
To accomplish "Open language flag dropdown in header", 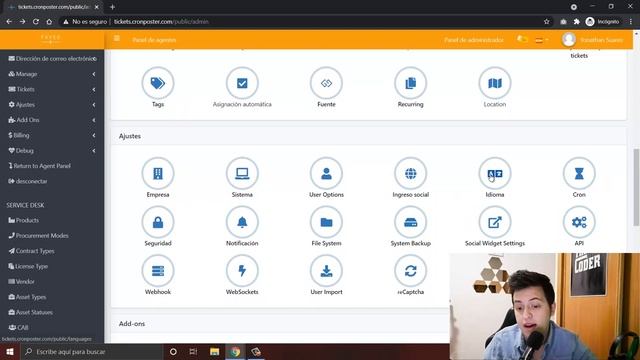I will (x=542, y=40).
